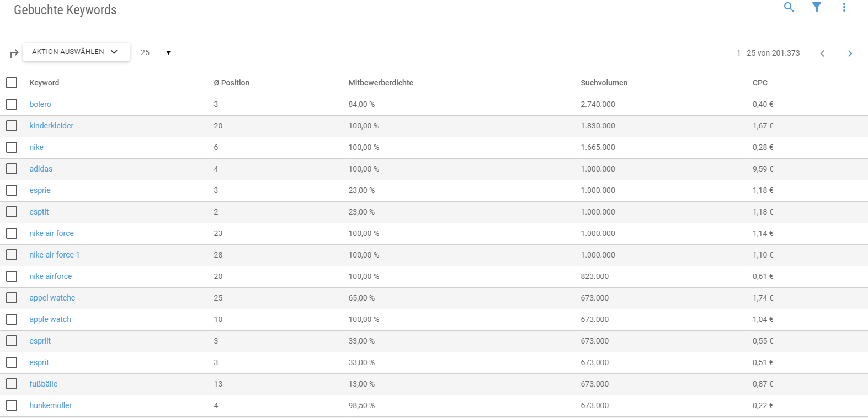Viewport: 868px width, 418px height.
Task: Tick the checkbox for apple watch
Action: coord(12,319)
